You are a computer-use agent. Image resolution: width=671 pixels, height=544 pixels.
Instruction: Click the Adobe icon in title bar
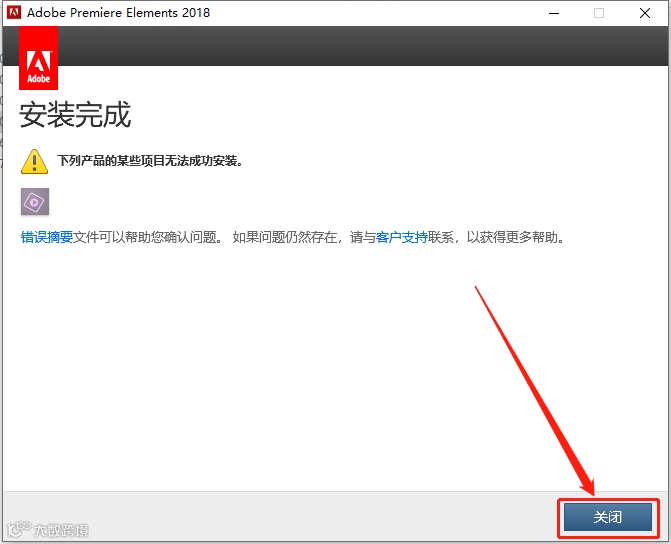pyautogui.click(x=14, y=12)
